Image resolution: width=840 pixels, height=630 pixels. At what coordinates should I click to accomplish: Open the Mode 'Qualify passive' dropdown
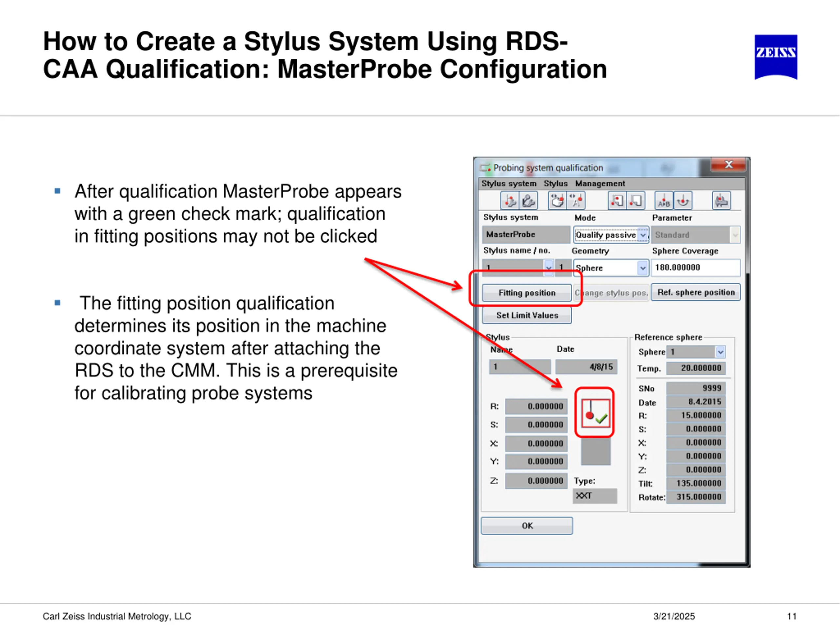pos(642,235)
